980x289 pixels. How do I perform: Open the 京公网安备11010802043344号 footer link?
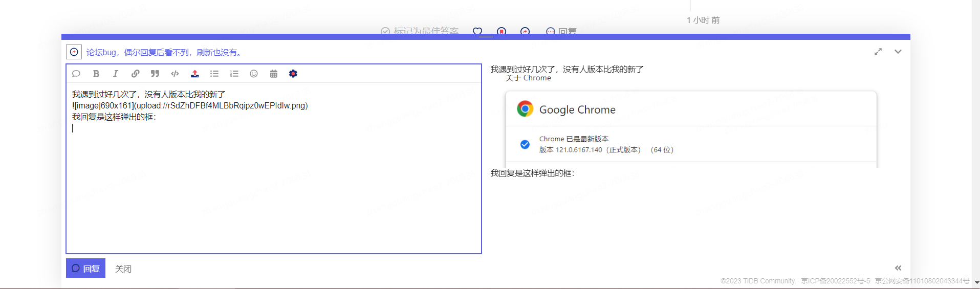point(922,281)
